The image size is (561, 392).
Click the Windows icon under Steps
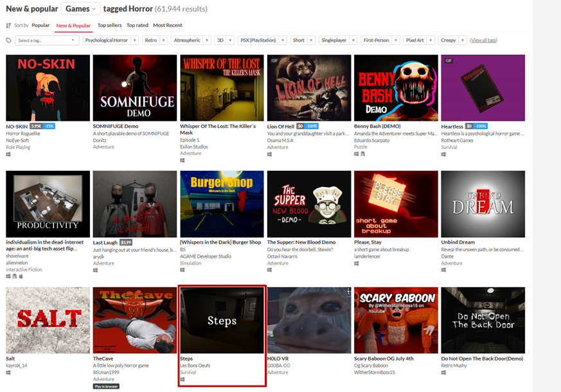pyautogui.click(x=183, y=379)
